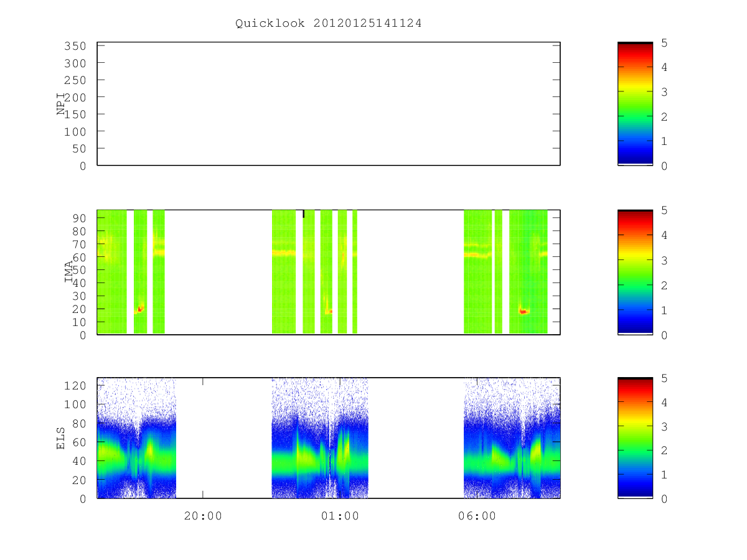
Task: Click the ELS axis label
Action: coord(61,437)
